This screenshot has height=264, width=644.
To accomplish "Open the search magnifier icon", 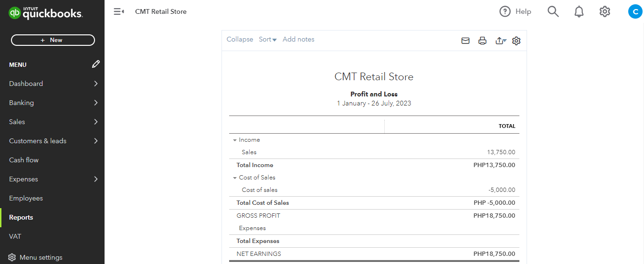I will [553, 11].
